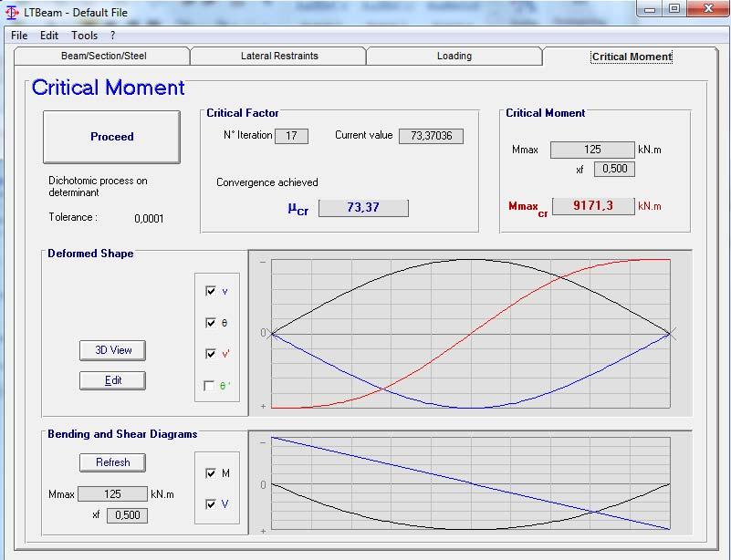Screen dimensions: 731x560
Task: Click the Current value field 73,37036
Action: coord(432,136)
